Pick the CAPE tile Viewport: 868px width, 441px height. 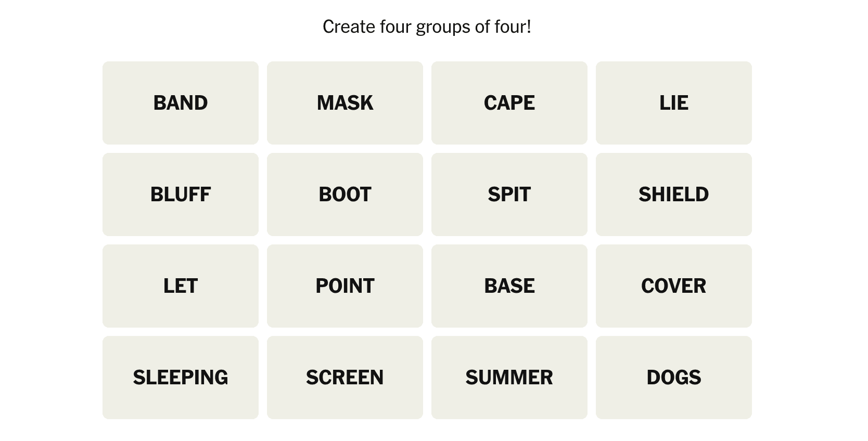click(509, 103)
